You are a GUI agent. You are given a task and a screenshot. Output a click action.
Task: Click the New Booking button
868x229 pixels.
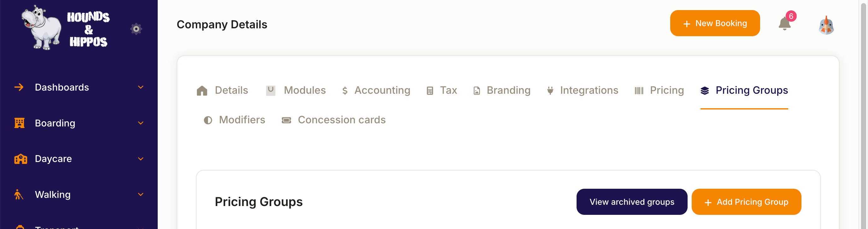(x=715, y=23)
